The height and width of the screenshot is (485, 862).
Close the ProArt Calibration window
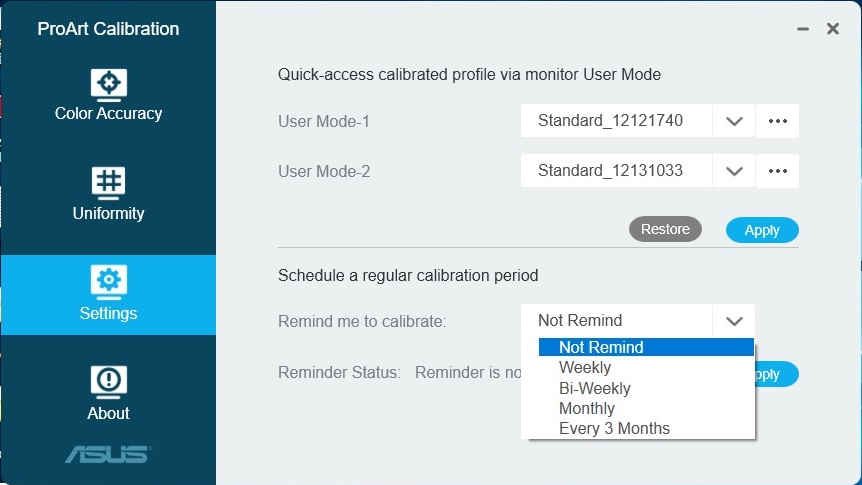click(x=833, y=29)
